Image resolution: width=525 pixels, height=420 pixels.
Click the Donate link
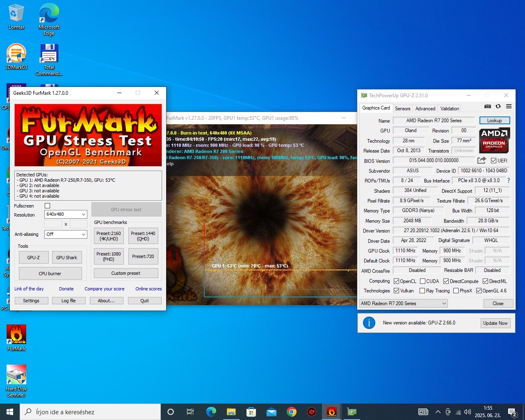[66, 289]
